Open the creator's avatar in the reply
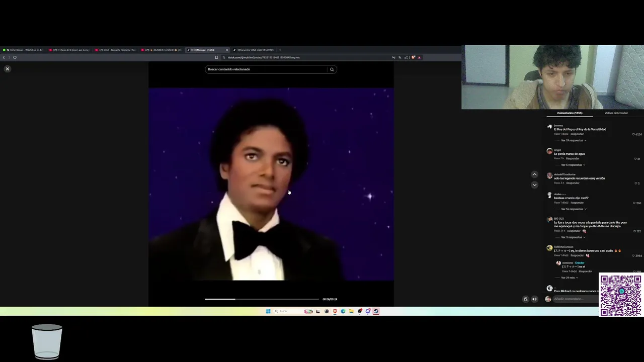 (x=558, y=263)
